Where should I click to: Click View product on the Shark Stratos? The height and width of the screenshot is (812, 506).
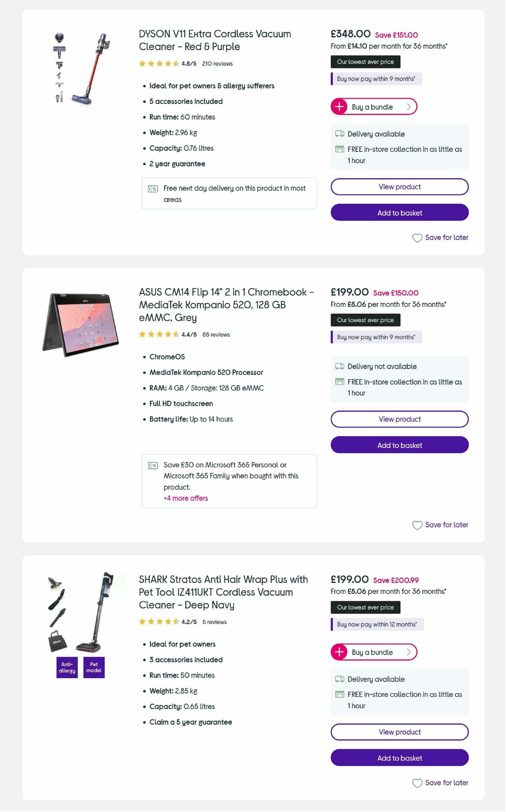[x=399, y=732]
